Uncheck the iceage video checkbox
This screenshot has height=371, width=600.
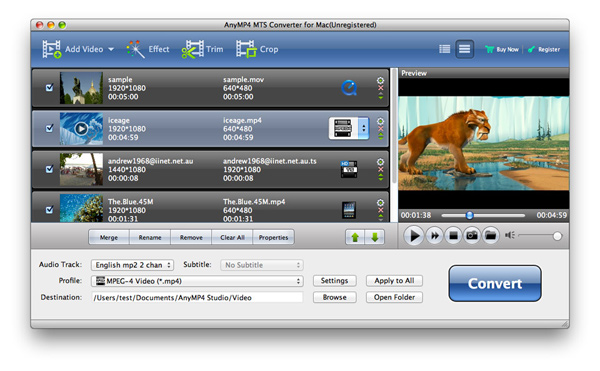coord(49,128)
